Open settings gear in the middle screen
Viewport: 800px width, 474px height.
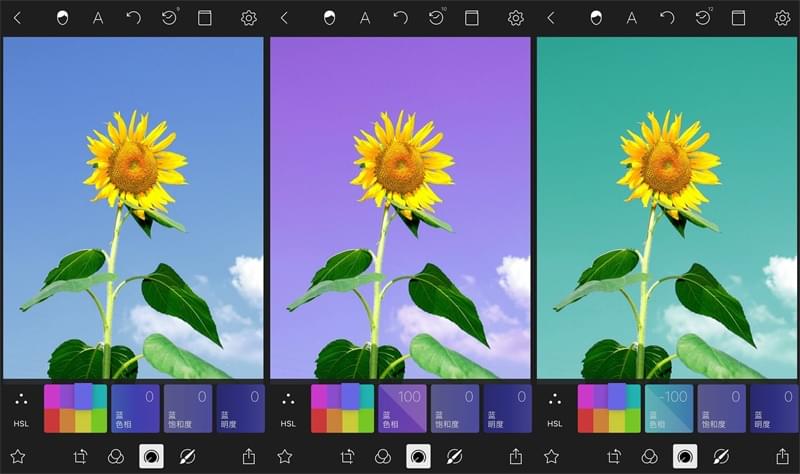pyautogui.click(x=515, y=18)
